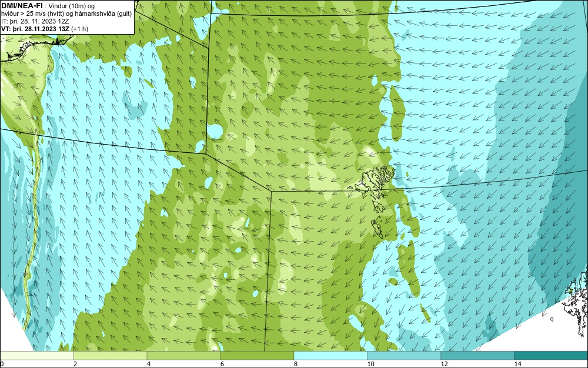Click the IT: 28. 11. 2023 12Z line
Viewport: 588px width, 368px height.
tap(35, 21)
